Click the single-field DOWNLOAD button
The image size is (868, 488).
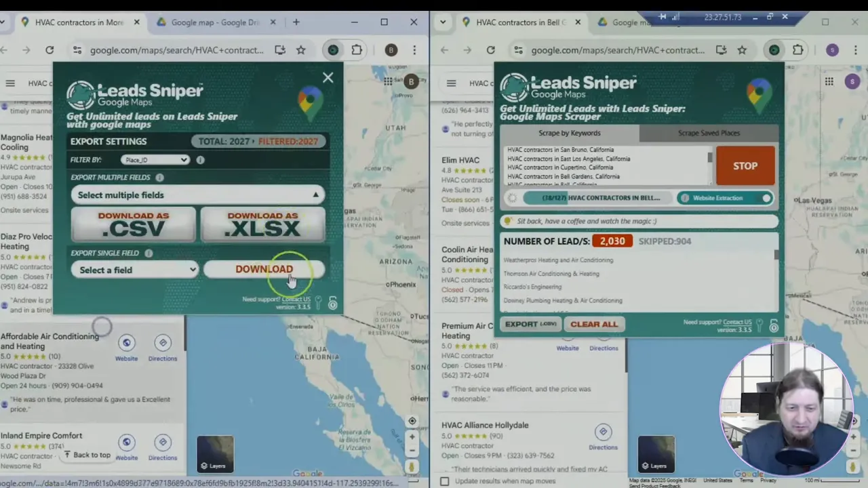[x=264, y=269]
